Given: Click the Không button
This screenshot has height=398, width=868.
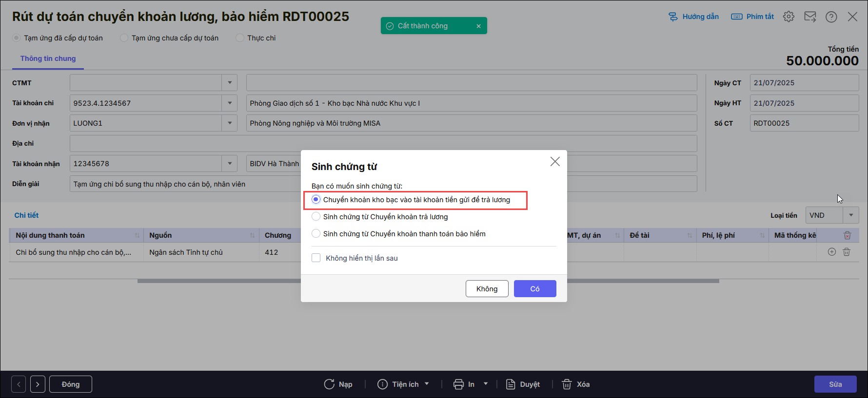Looking at the screenshot, I should [x=487, y=289].
